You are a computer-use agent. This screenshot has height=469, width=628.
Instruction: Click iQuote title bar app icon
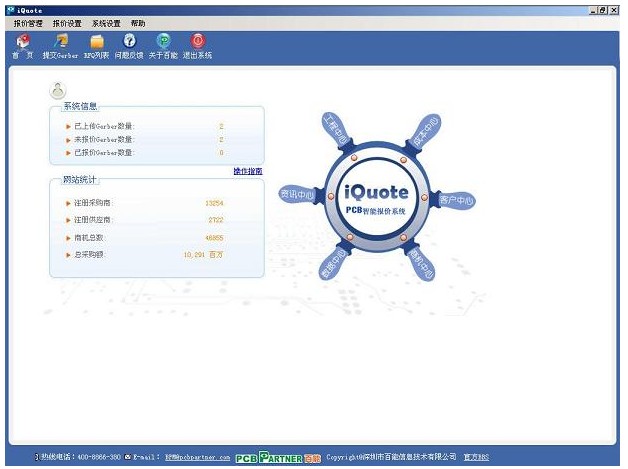tap(11, 10)
